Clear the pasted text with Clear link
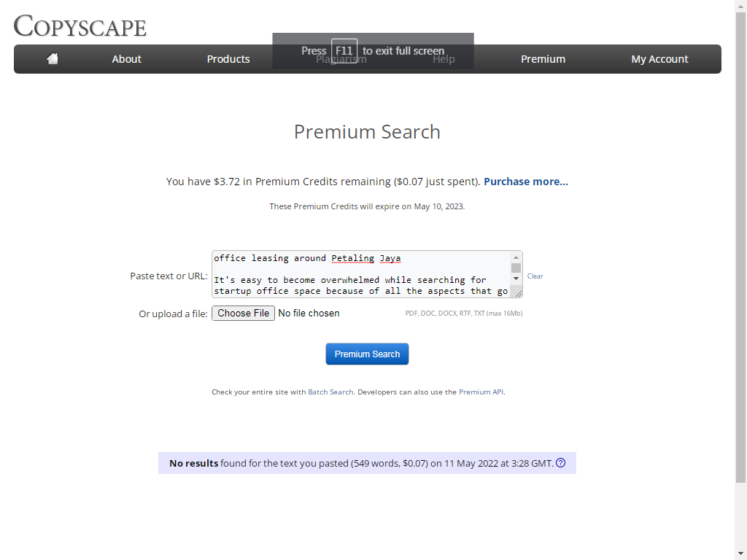The height and width of the screenshot is (560, 747). pyautogui.click(x=535, y=276)
